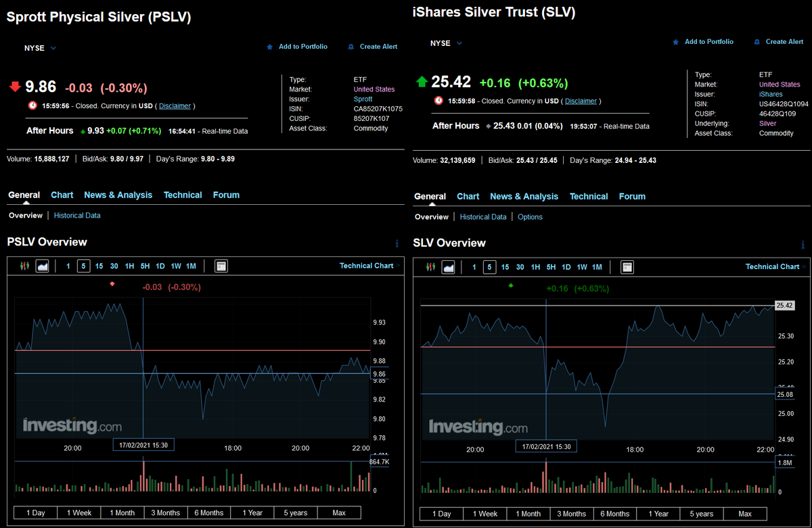Select 6 Months range for SLV chart
812x528 pixels.
pyautogui.click(x=615, y=514)
